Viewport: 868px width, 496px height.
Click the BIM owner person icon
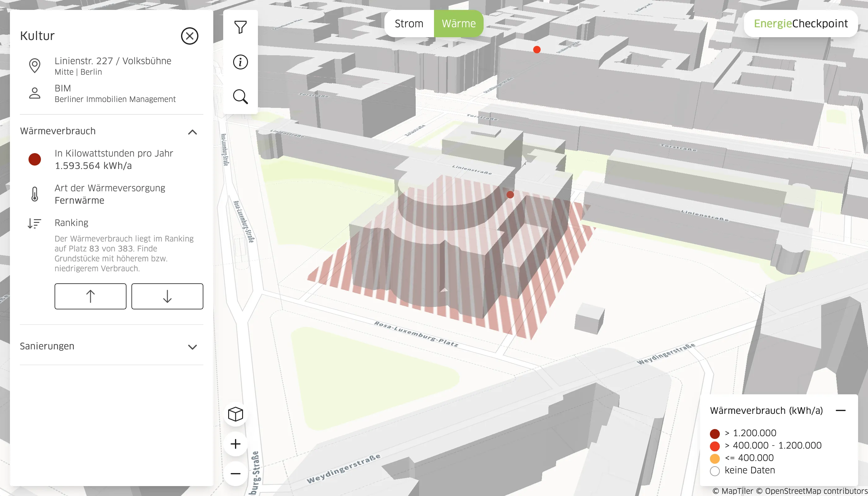pos(34,93)
